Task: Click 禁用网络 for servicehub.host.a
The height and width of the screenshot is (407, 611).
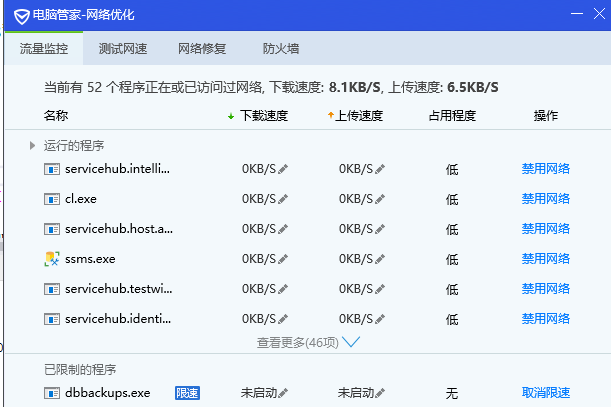Action: click(546, 229)
